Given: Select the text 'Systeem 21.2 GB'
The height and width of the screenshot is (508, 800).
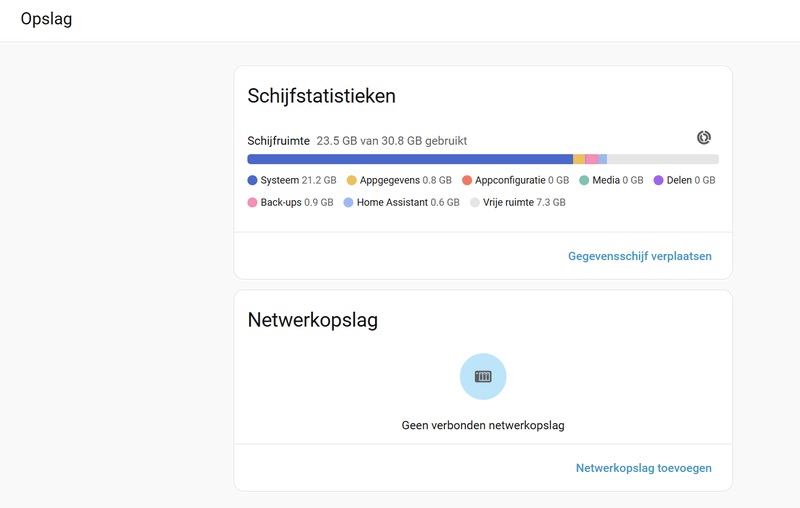Looking at the screenshot, I should (298, 180).
